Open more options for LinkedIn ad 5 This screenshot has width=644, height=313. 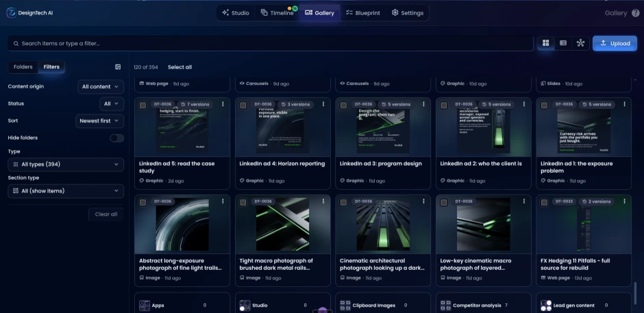223,104
